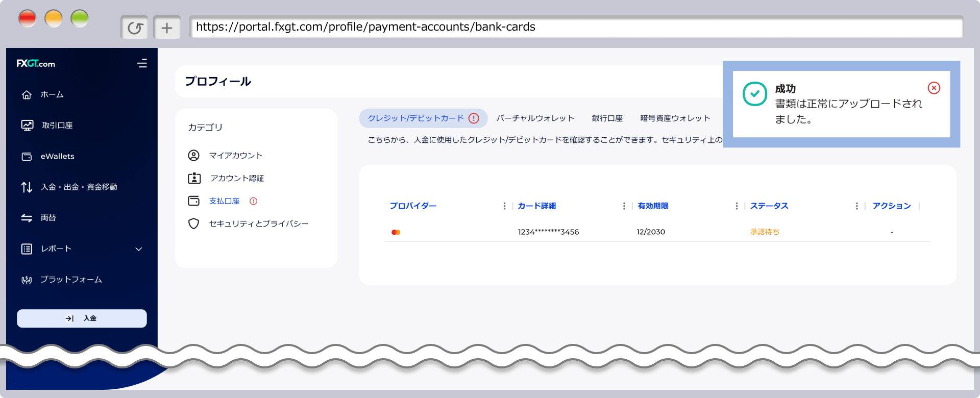The height and width of the screenshot is (398, 980).
Task: Select 支払口座 category link
Action: [224, 201]
